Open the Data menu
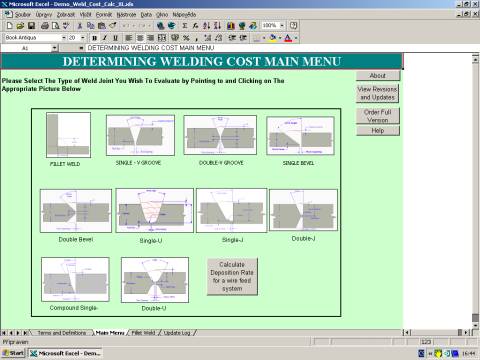The width and height of the screenshot is (480, 360). point(146,15)
